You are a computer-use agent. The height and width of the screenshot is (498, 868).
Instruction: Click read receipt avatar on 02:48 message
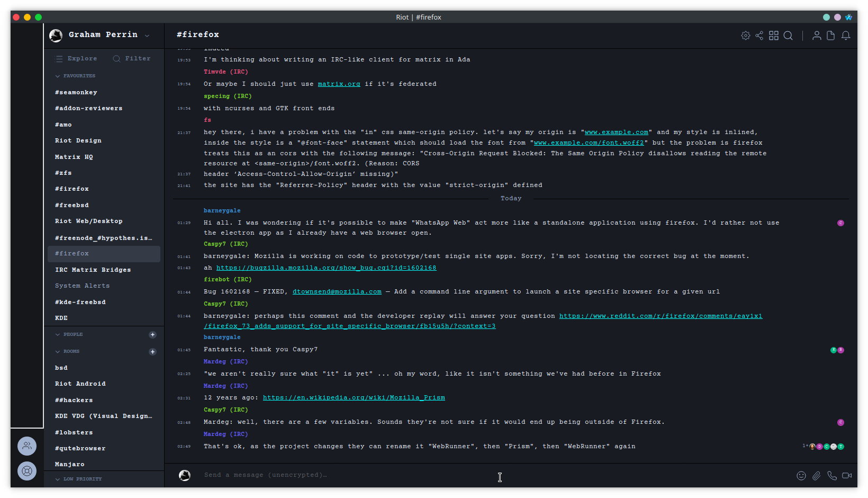coord(840,423)
